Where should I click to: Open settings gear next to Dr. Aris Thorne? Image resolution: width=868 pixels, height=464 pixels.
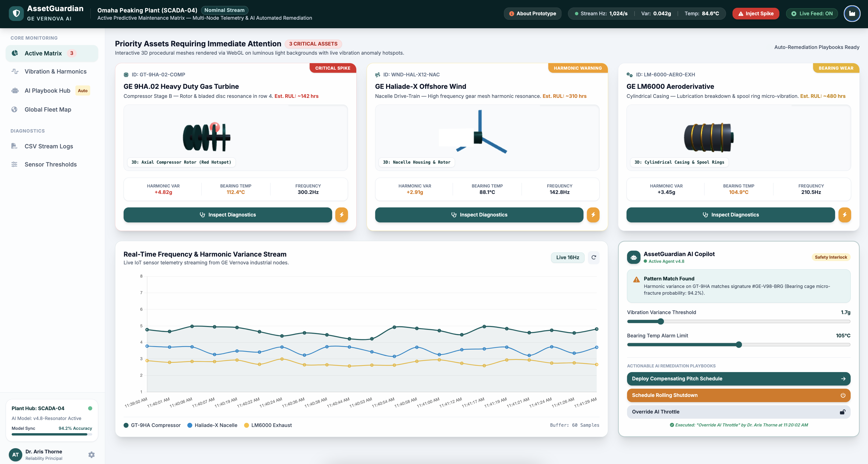point(91,455)
